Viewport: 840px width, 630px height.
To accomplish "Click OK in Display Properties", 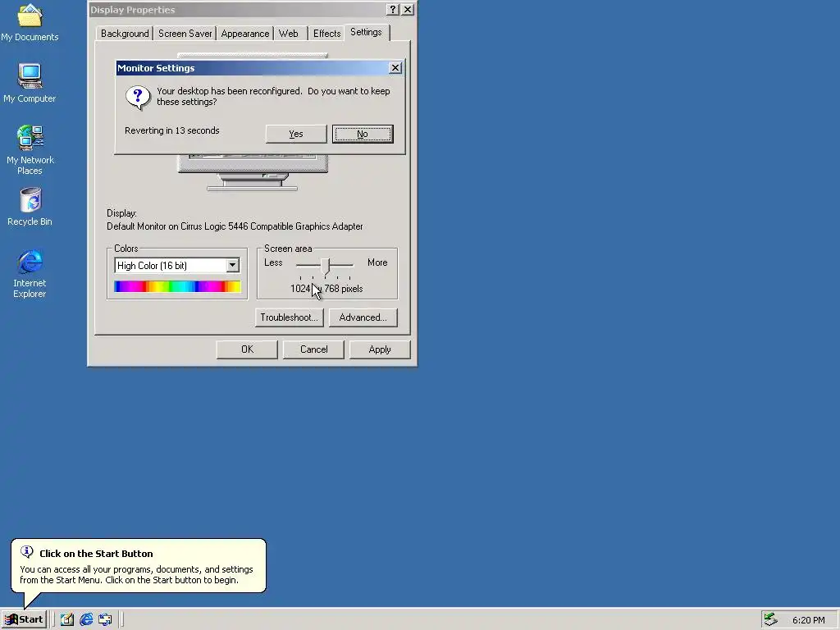I will click(x=247, y=349).
